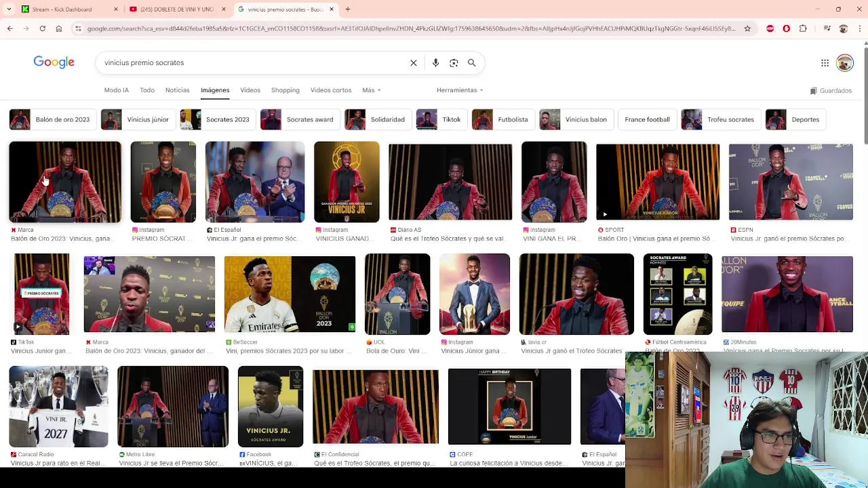The image size is (868, 488).
Task: Filter by Deportes chip
Action: tap(795, 119)
